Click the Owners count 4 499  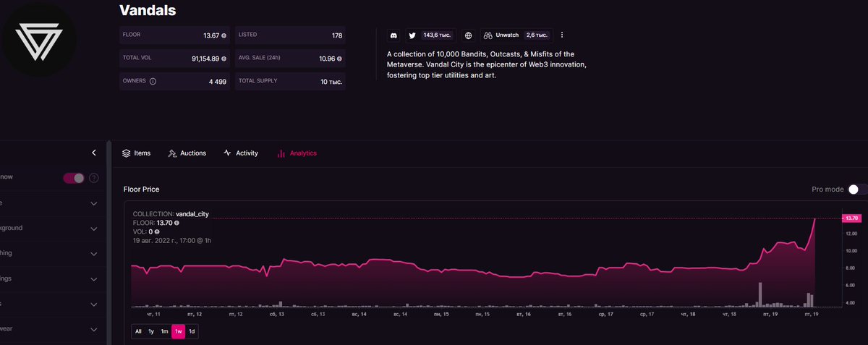218,82
